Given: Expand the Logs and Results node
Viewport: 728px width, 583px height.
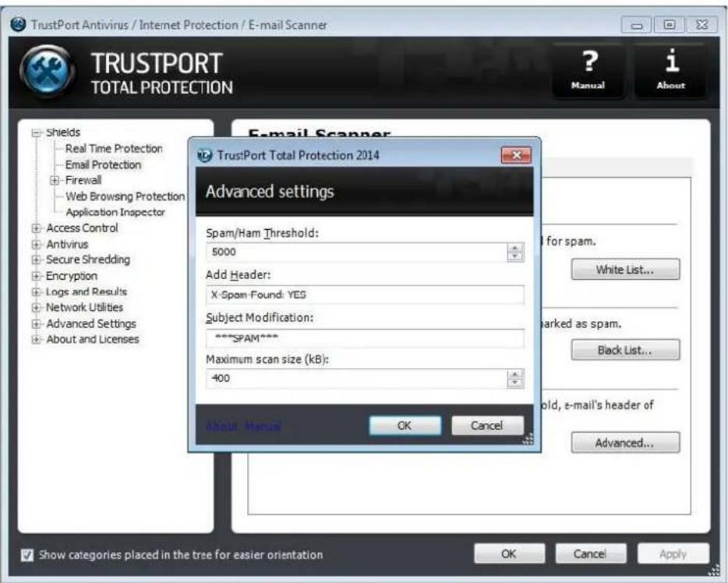Looking at the screenshot, I should [36, 292].
